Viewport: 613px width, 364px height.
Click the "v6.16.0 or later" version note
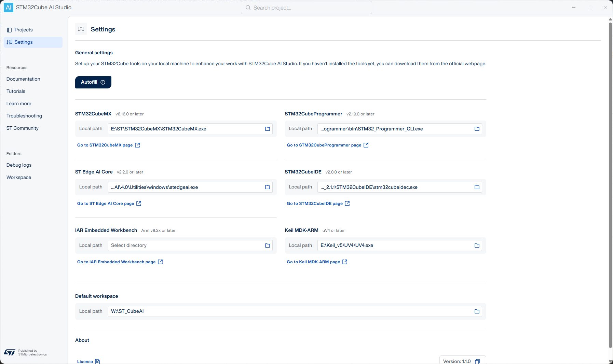click(130, 114)
